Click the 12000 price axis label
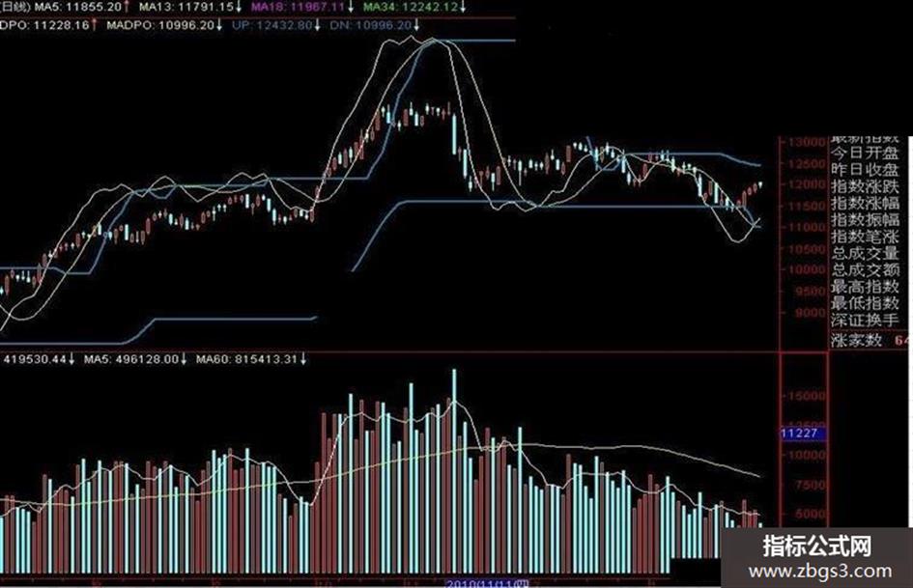Screen dimensions: 913x588 coord(807,185)
